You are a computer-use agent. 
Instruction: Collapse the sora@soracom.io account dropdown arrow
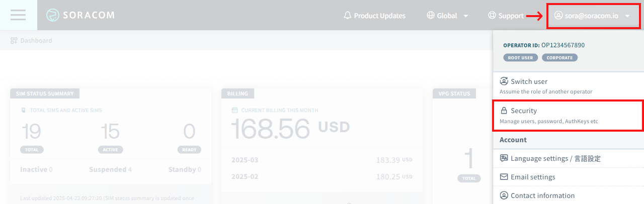627,16
